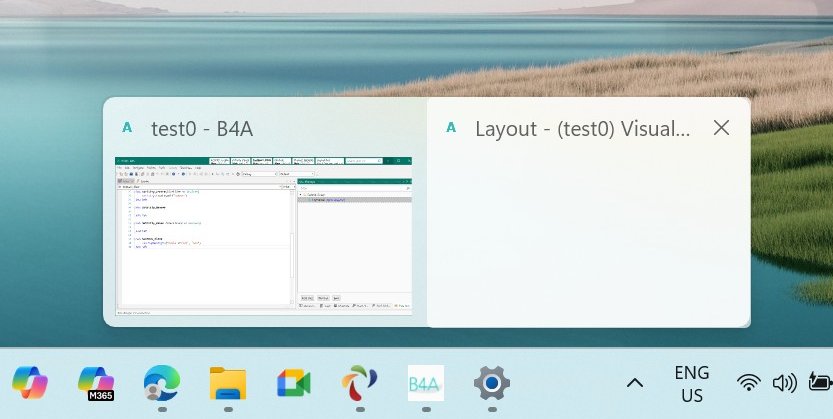Open the colorful swirl taskbar app
833x419 pixels.
[x=360, y=383]
